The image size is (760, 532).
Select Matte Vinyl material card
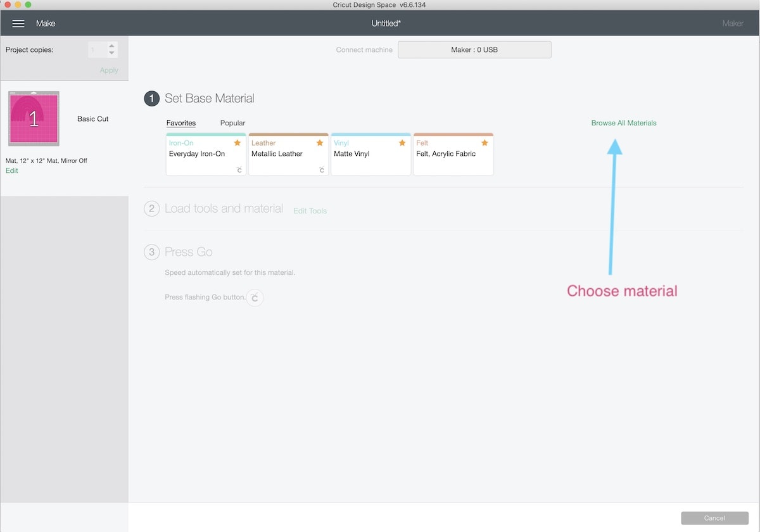[370, 155]
